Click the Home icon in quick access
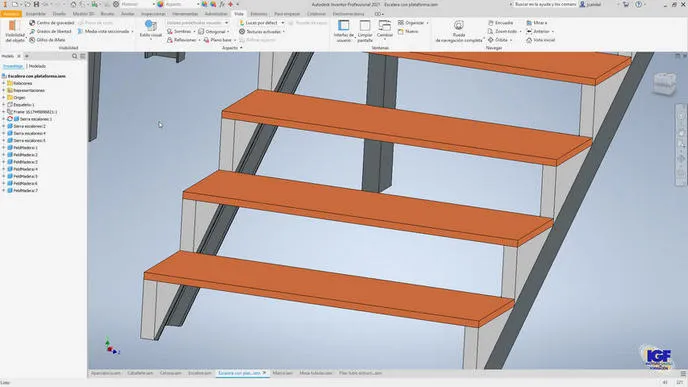Image resolution: width=688 pixels, height=387 pixels. [x=73, y=4]
